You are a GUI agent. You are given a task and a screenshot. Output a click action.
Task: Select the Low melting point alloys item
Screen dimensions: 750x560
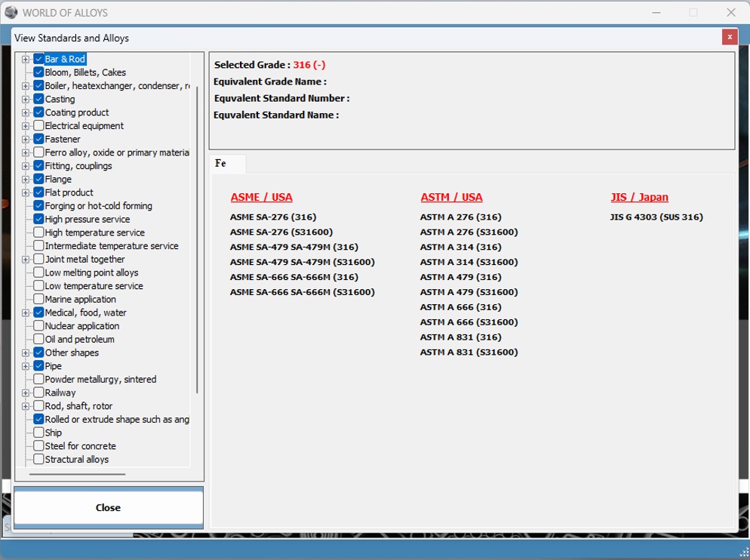91,272
